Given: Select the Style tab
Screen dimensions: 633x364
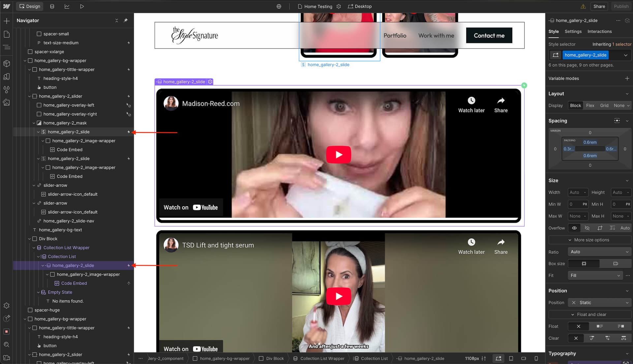Looking at the screenshot, I should point(554,31).
